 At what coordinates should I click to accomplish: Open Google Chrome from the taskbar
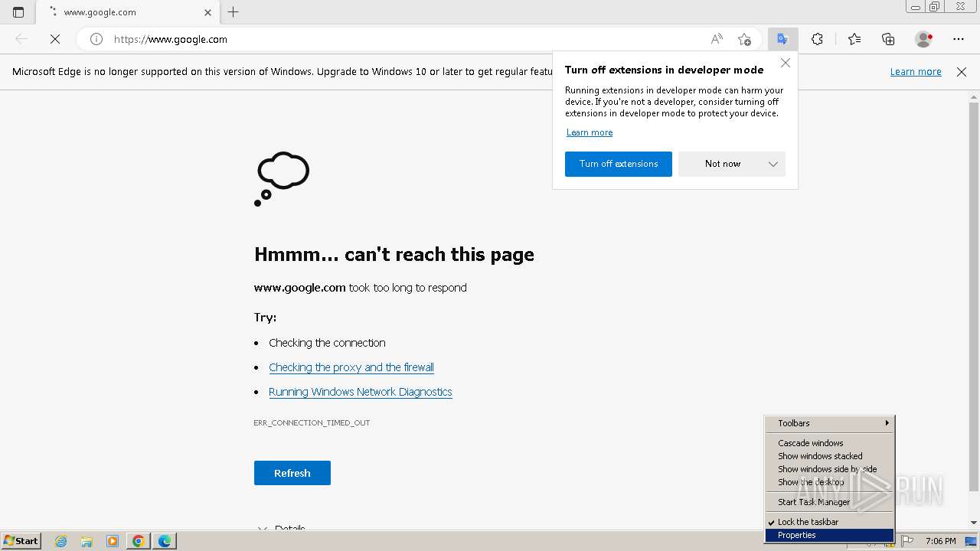pos(139,541)
